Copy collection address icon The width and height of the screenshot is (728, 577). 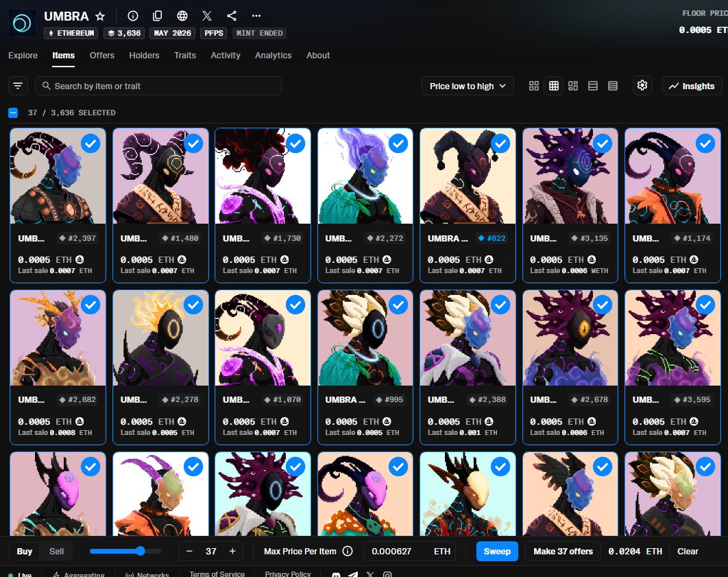point(158,16)
